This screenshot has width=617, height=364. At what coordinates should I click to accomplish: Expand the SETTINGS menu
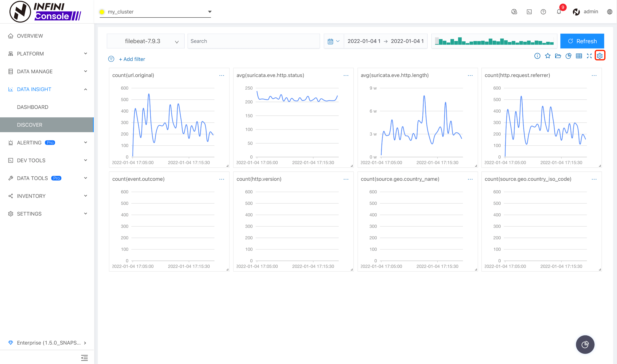47,214
